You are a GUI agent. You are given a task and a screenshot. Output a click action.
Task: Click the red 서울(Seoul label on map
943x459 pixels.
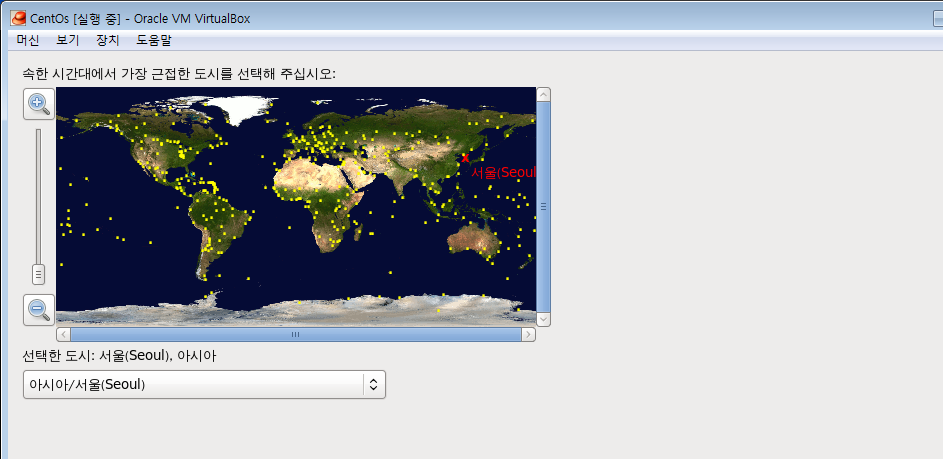(503, 173)
